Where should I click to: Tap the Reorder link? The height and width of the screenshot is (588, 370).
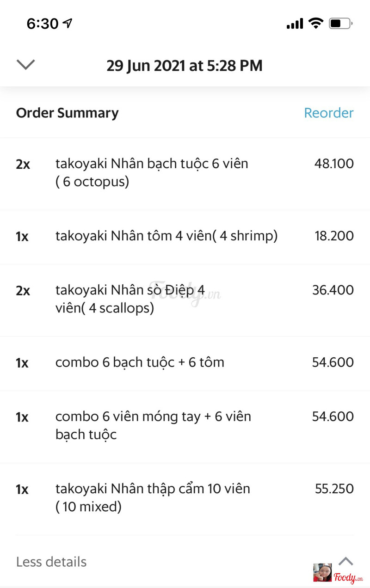tap(328, 113)
